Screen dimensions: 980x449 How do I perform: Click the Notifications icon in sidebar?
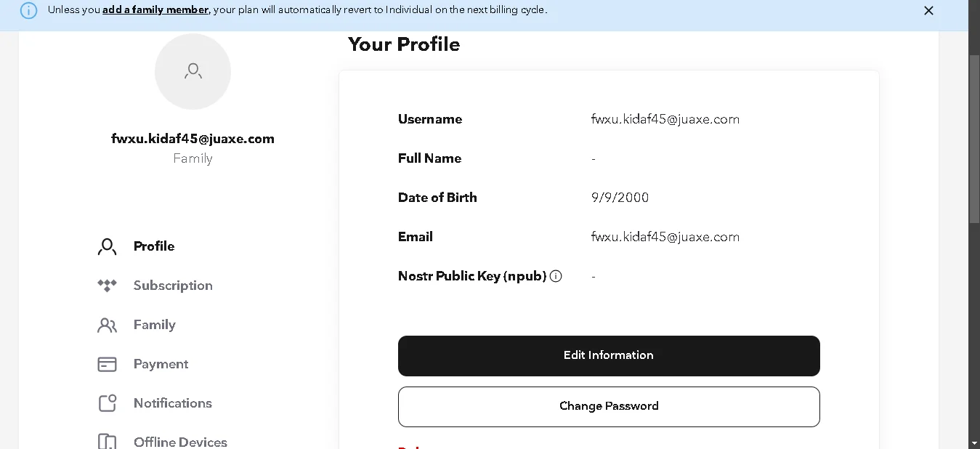pos(107,403)
